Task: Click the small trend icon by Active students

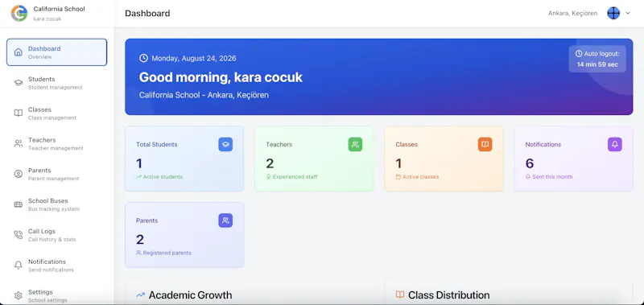Action: (x=138, y=177)
